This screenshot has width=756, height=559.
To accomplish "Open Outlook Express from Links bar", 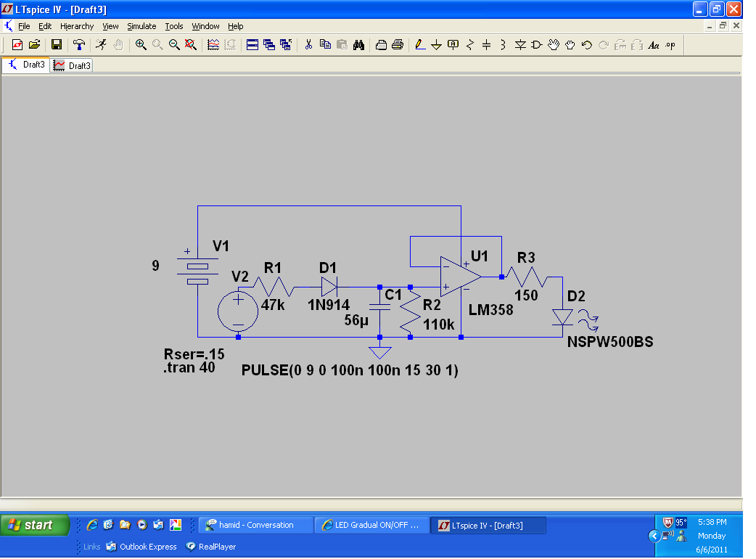I will tap(141, 547).
